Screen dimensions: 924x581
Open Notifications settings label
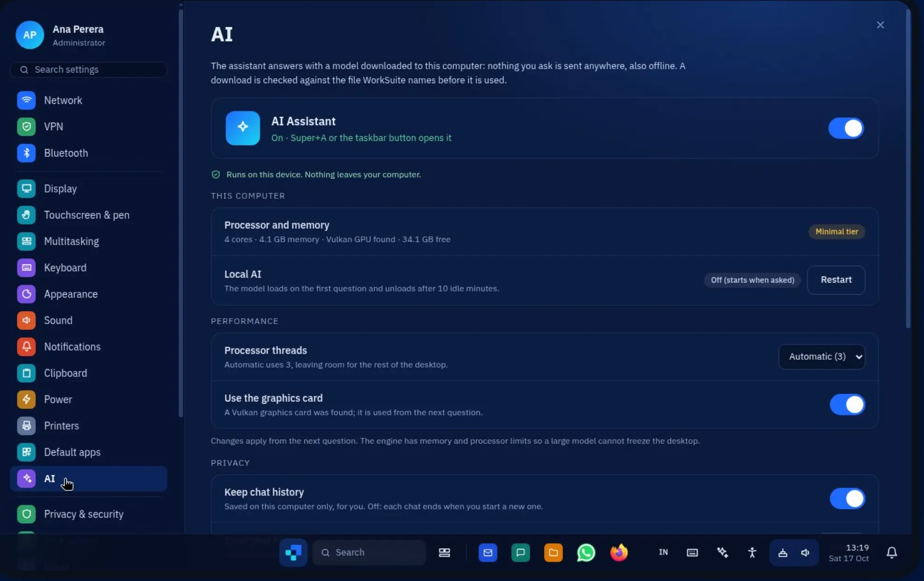pos(72,347)
